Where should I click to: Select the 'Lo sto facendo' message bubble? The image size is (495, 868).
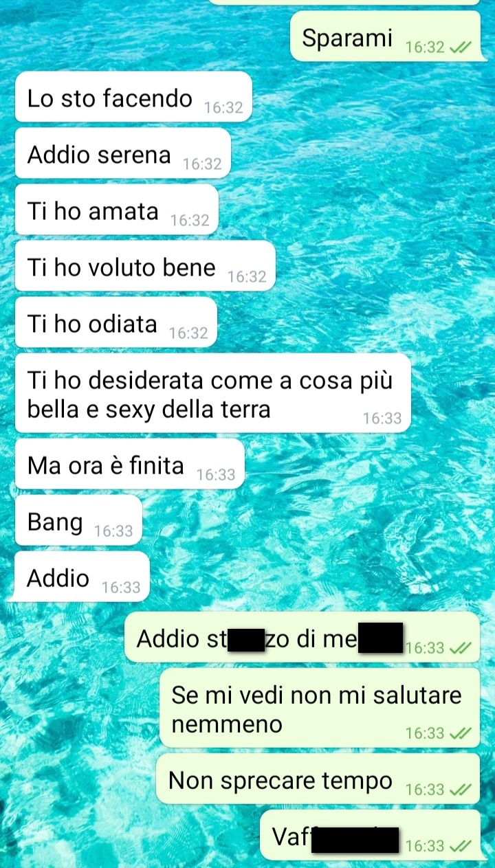click(x=133, y=97)
